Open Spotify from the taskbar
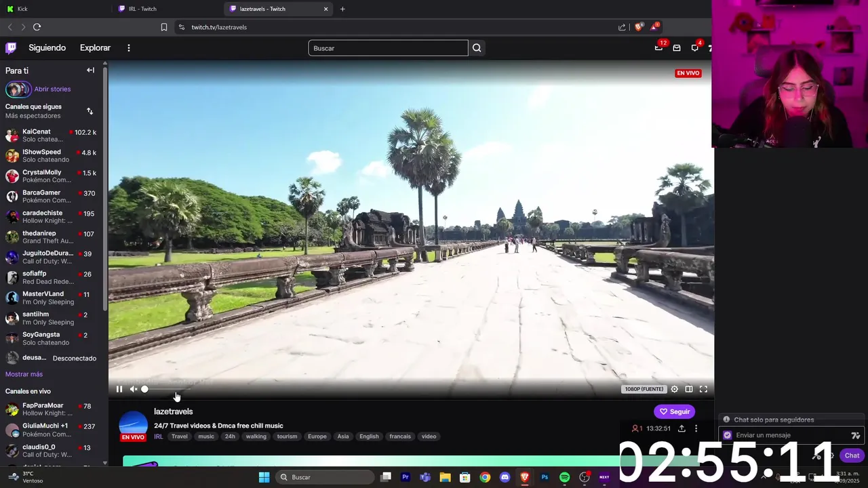Image resolution: width=868 pixels, height=488 pixels. 564,477
